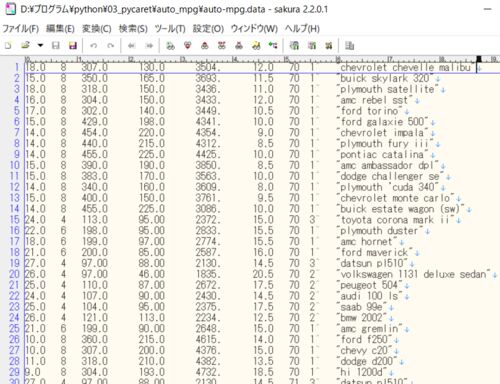Click the text "chevrolet chevelle malibu"

pos(405,67)
